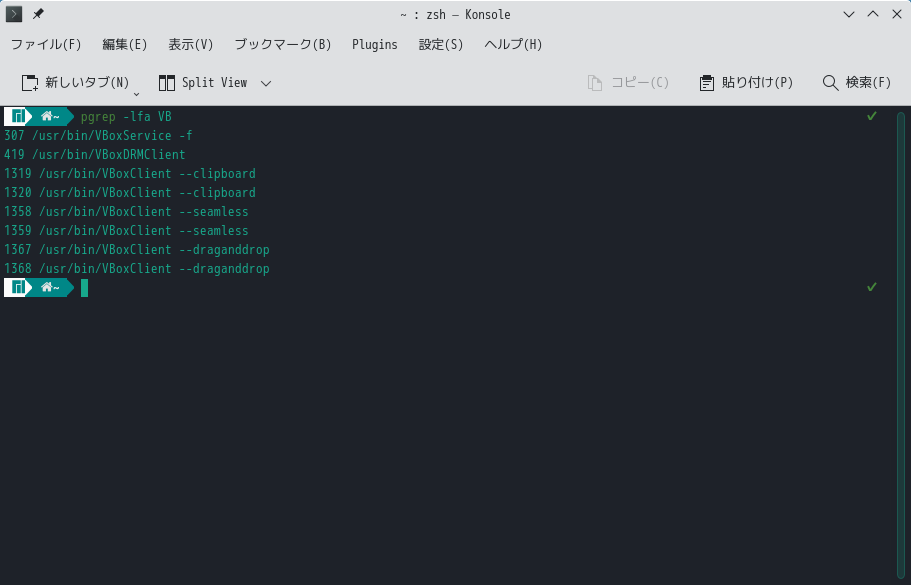Close the Konsole window
The height and width of the screenshot is (585, 911).
click(896, 15)
